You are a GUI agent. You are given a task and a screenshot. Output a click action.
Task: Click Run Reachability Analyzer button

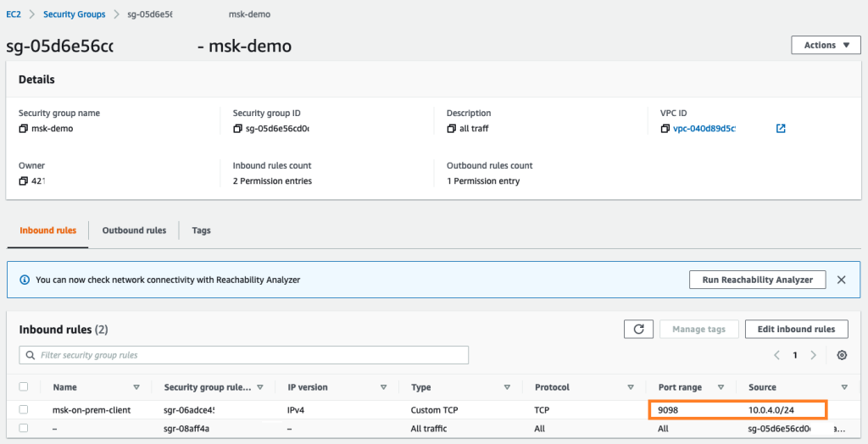tap(757, 280)
